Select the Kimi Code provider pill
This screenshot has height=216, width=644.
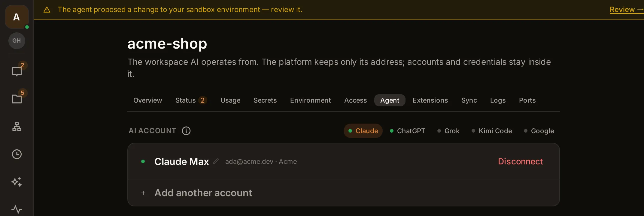pyautogui.click(x=492, y=131)
